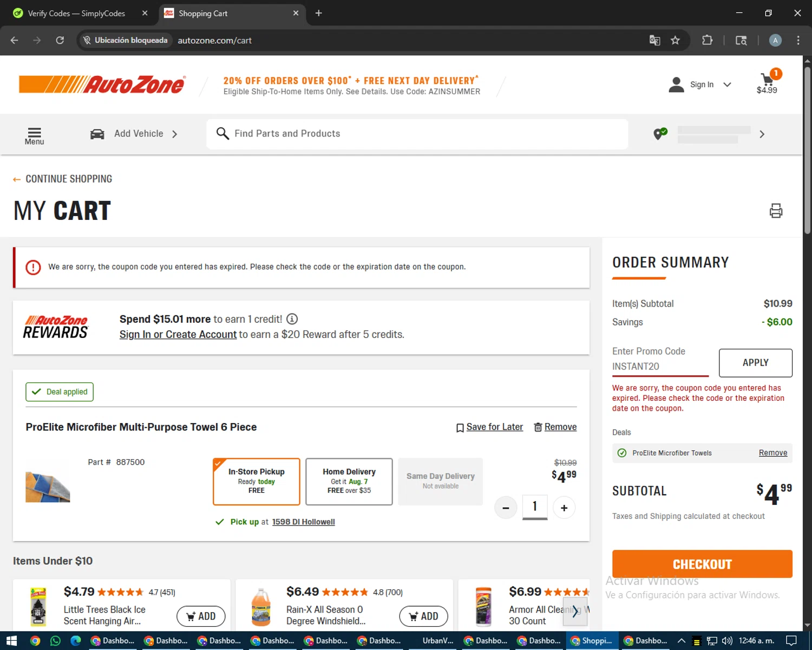Reload the page with refresh icon
The image size is (812, 650).
(60, 40)
